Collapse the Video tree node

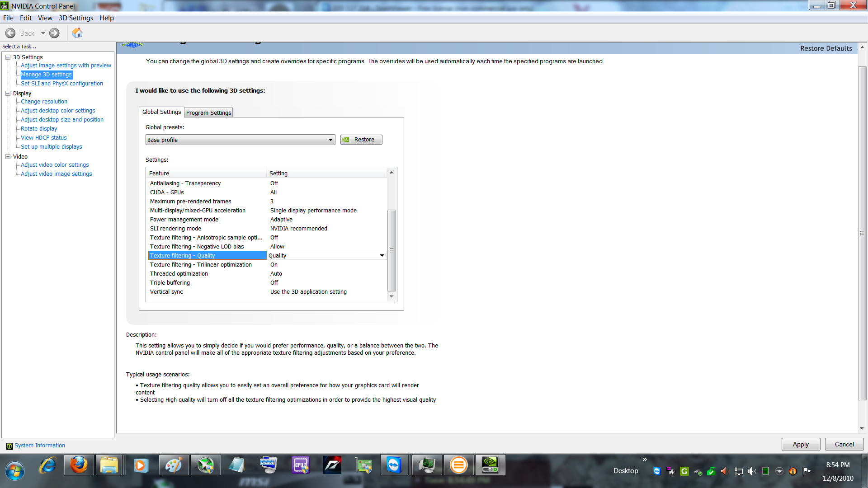8,157
